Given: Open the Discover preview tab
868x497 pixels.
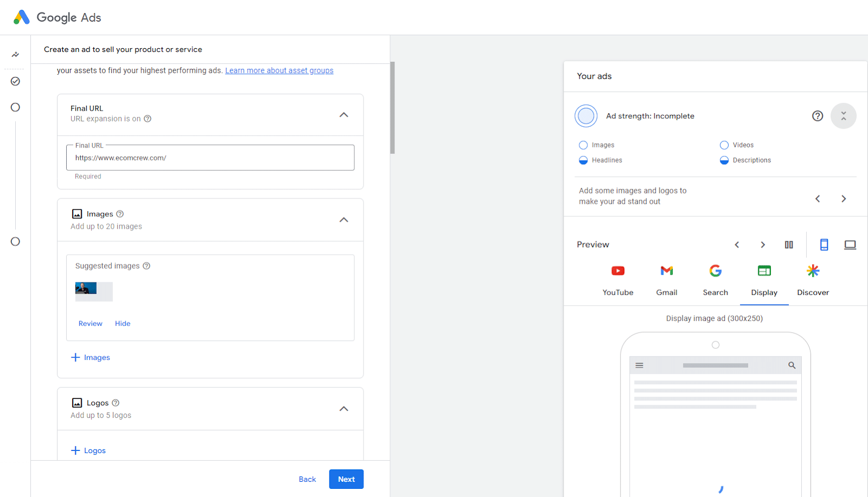Looking at the screenshot, I should [x=813, y=281].
